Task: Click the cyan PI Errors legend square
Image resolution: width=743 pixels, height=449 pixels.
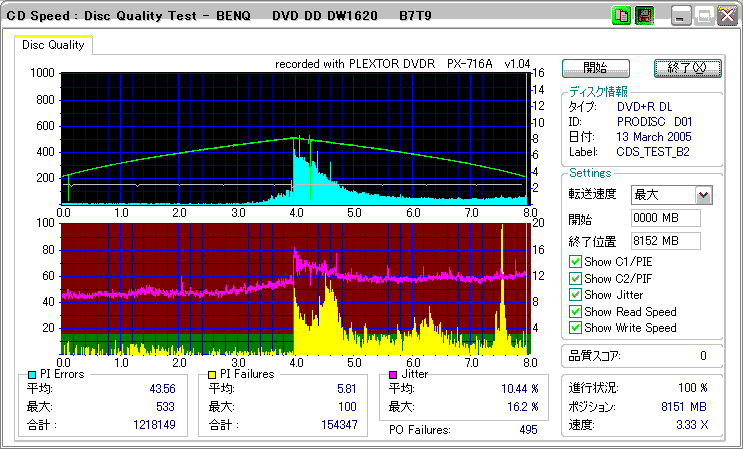Action: (x=32, y=374)
